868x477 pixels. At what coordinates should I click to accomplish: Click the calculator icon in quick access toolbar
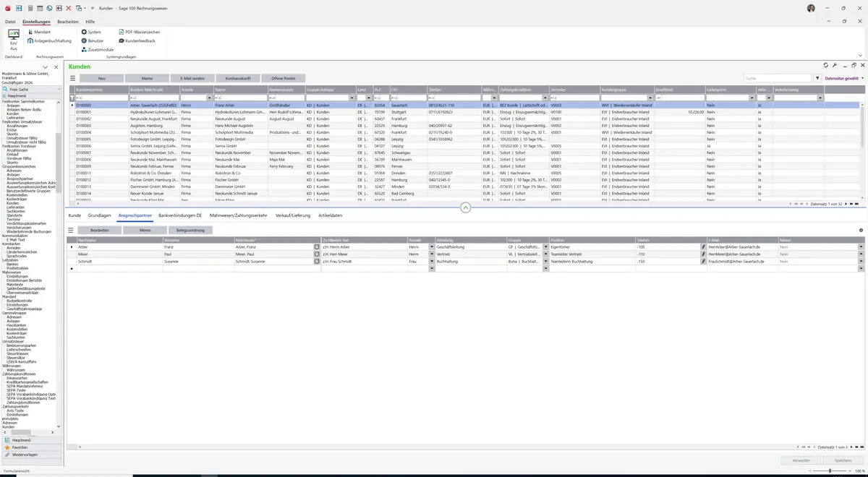click(30, 8)
